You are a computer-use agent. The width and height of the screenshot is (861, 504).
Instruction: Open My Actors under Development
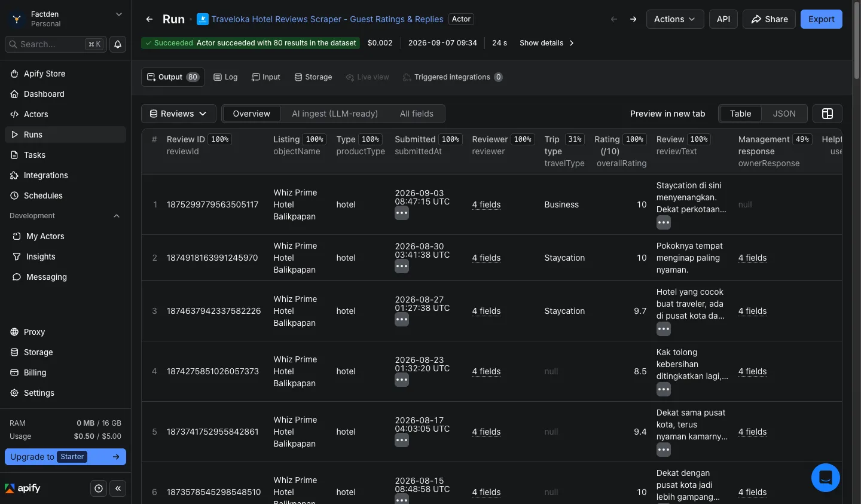[x=65, y=236]
